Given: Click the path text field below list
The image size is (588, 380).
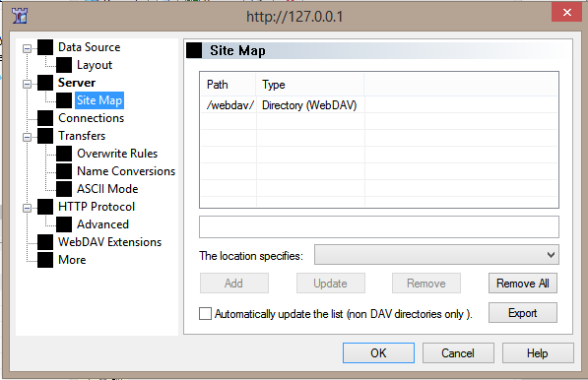Looking at the screenshot, I should point(379,226).
